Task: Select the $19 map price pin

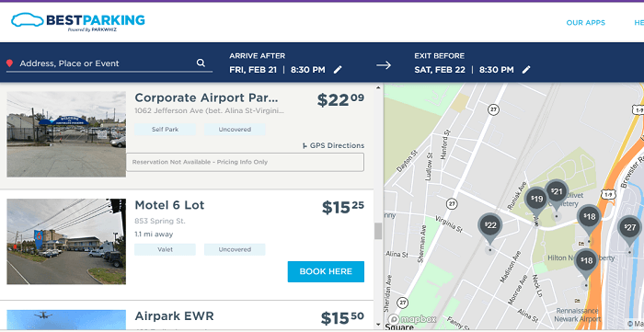Action: click(x=536, y=200)
